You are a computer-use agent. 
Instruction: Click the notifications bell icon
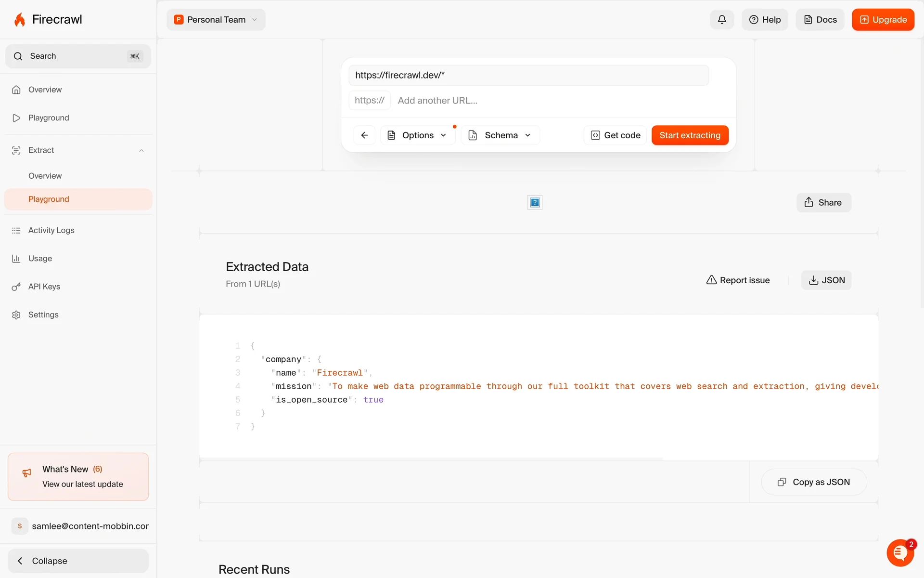point(721,20)
